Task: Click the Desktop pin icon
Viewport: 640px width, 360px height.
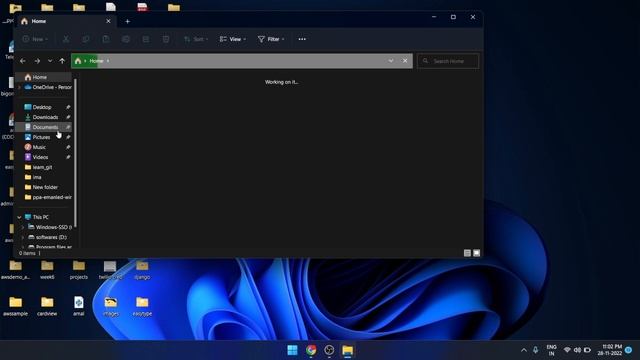Action: click(x=68, y=107)
